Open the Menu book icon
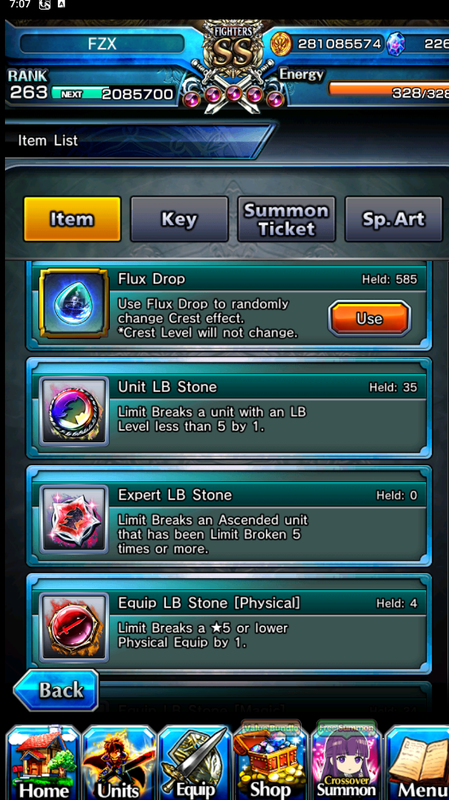Image resolution: width=449 pixels, height=800 pixels. (x=417, y=763)
